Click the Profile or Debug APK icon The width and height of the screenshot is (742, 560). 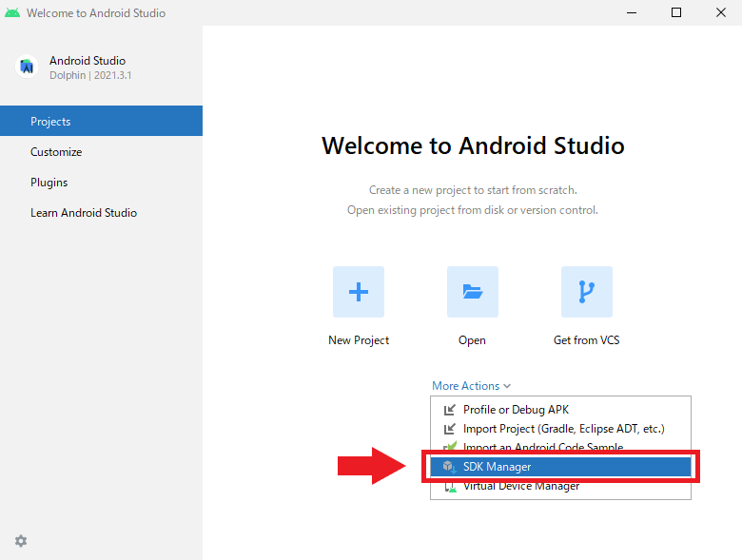(x=449, y=410)
